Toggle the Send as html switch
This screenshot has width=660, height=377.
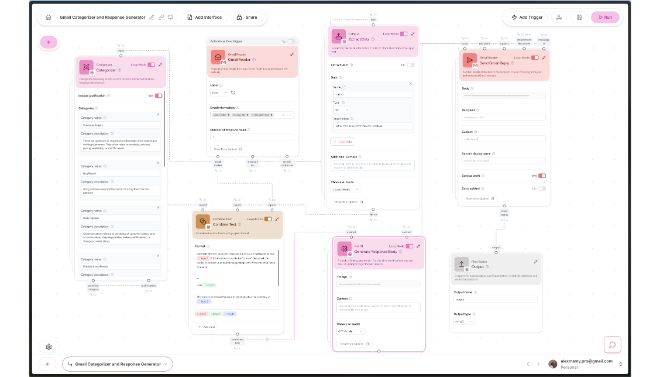tap(542, 188)
